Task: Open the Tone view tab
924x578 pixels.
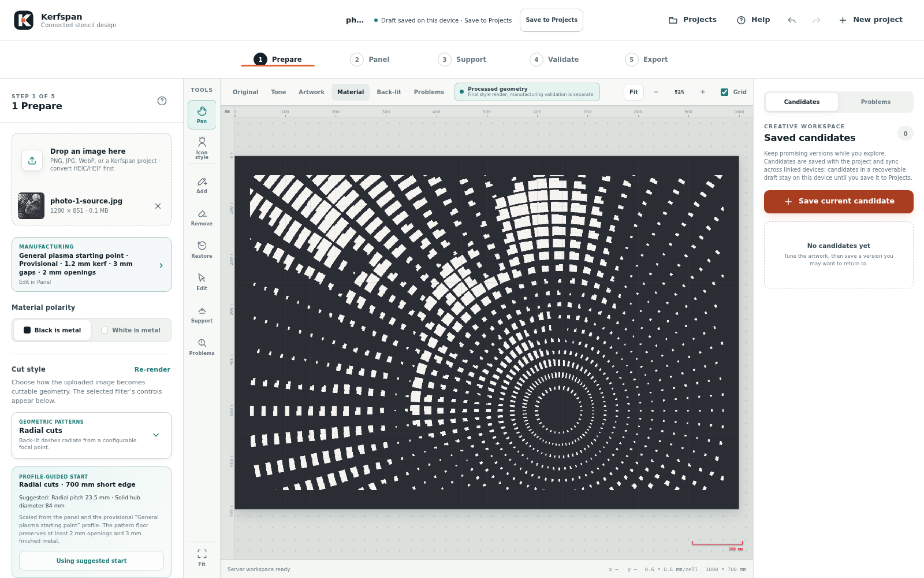Action: [x=278, y=92]
